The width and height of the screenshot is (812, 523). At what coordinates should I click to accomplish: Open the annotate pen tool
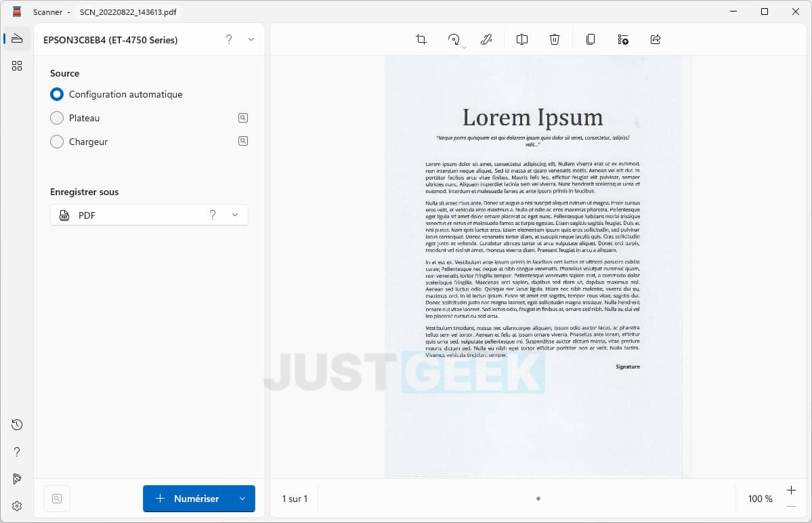[486, 39]
